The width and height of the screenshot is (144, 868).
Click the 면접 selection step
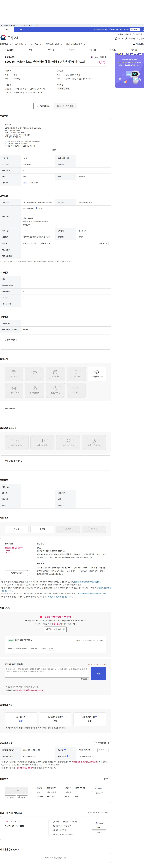pos(42,529)
